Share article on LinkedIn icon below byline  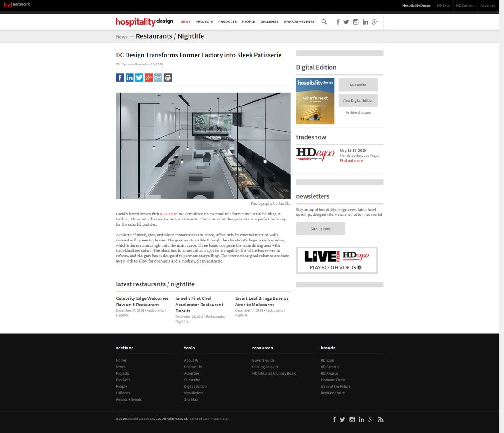130,78
